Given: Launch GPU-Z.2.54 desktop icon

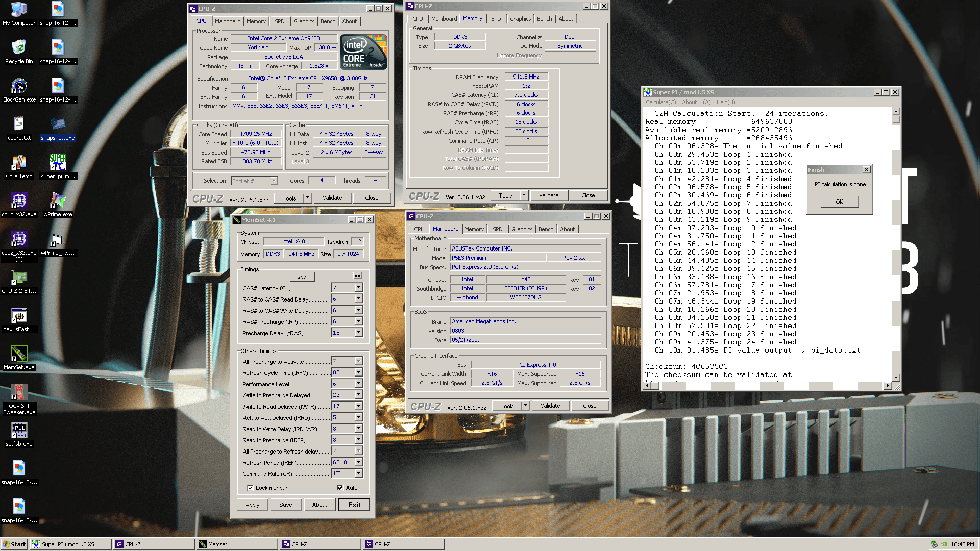Looking at the screenshot, I should coord(19,282).
